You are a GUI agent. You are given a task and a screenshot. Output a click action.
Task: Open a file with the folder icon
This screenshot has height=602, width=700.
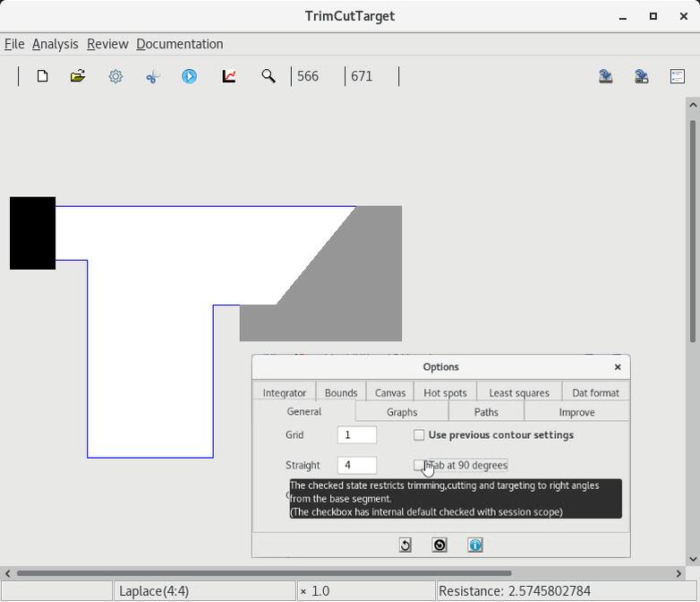(78, 76)
